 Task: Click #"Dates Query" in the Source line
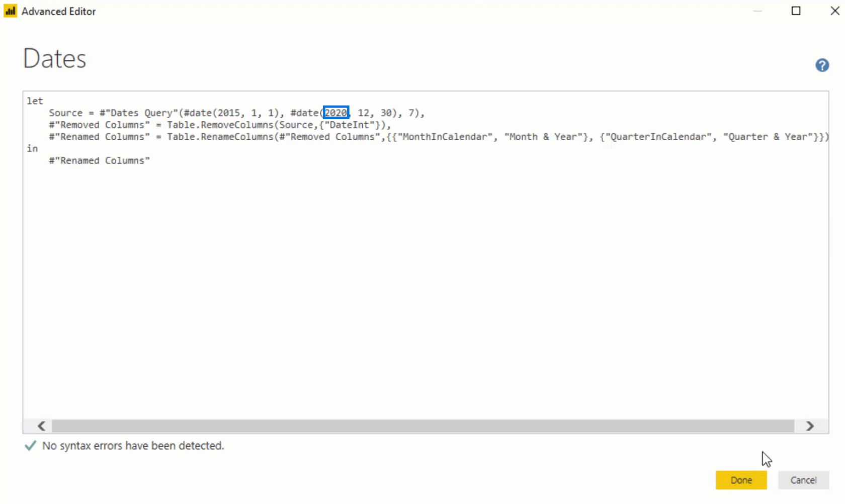[x=139, y=113]
